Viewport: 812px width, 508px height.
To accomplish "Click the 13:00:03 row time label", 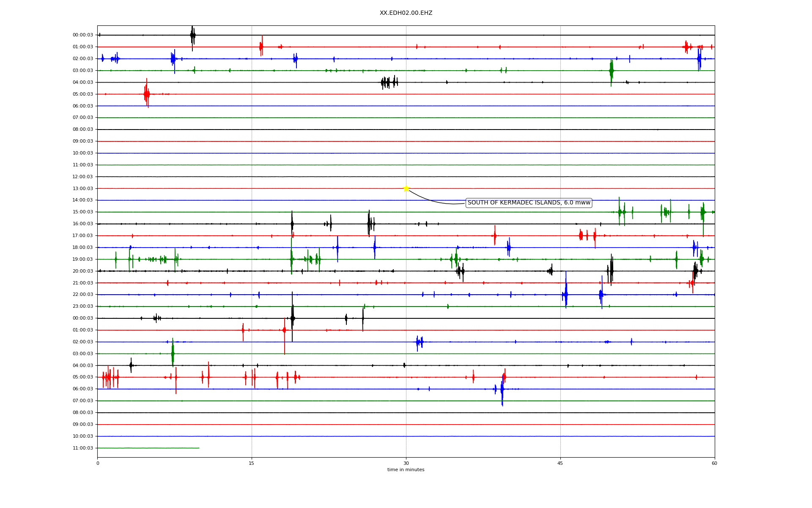I will [x=83, y=188].
